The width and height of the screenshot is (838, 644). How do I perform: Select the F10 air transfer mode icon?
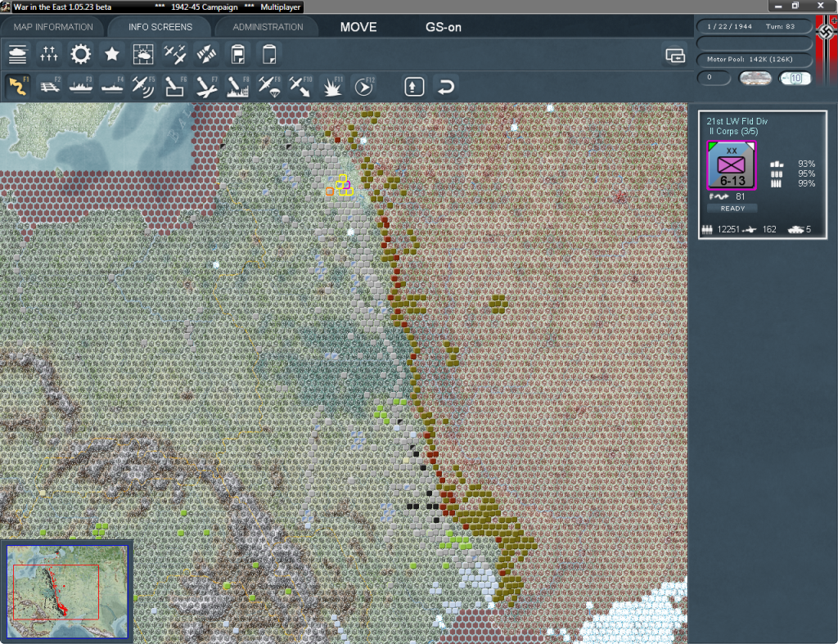tap(300, 87)
